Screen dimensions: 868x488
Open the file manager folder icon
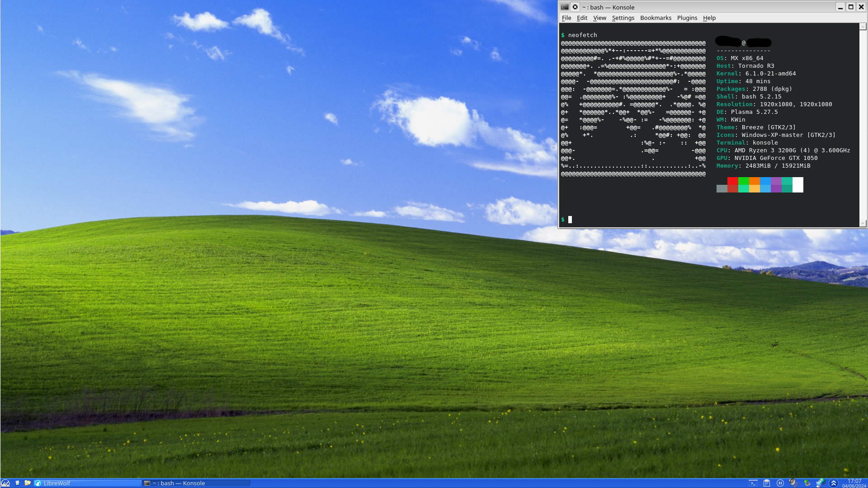[x=28, y=483]
